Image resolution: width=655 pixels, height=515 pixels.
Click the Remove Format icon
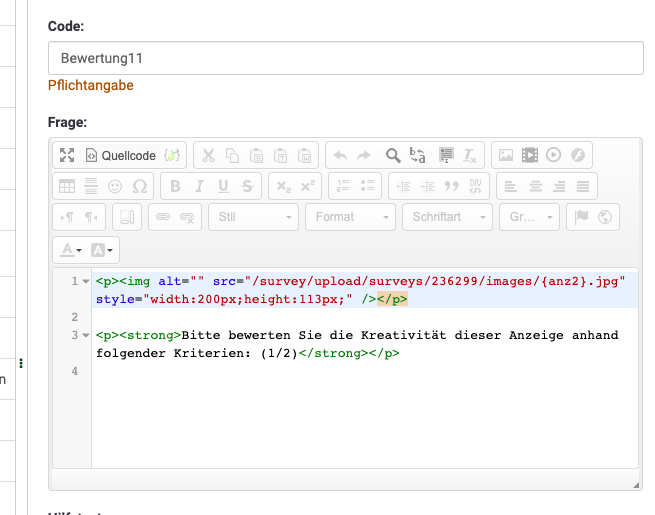[x=470, y=155]
